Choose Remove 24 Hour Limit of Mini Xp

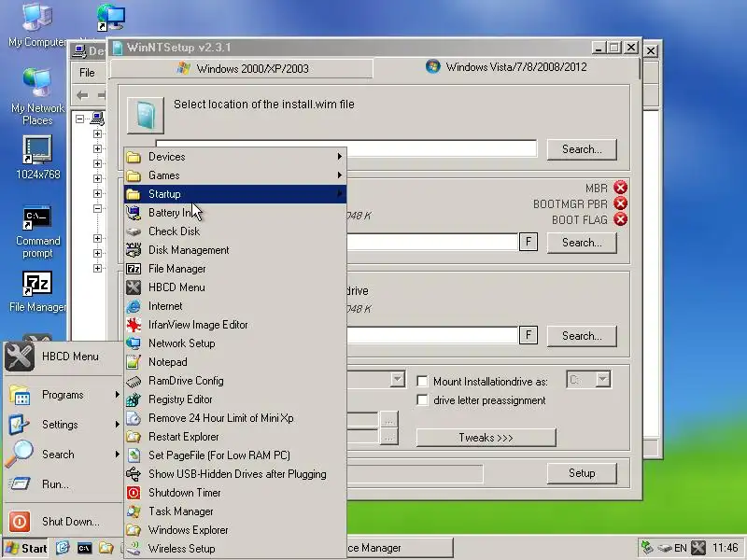(x=235, y=418)
